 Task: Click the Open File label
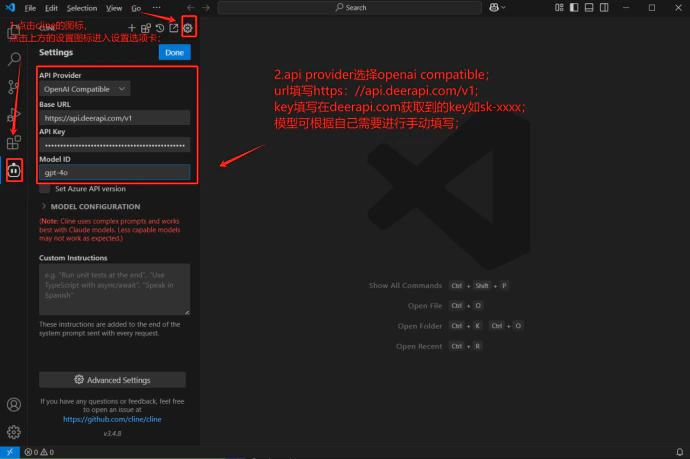pos(425,306)
